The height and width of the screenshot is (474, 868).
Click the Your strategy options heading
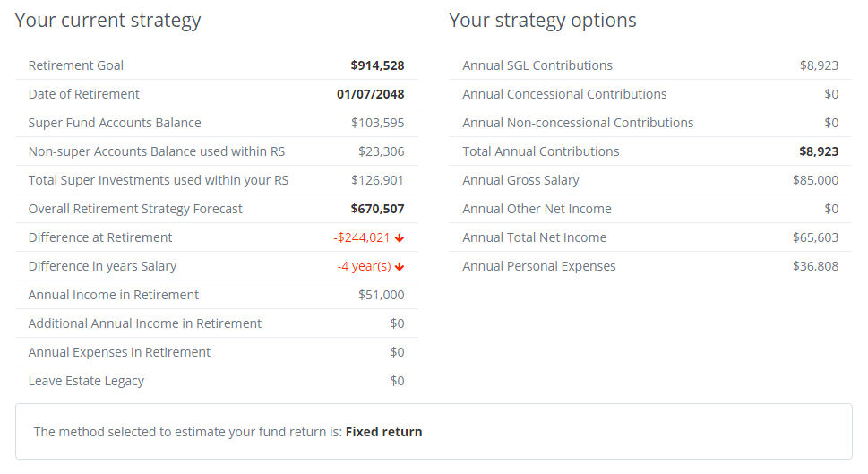[543, 21]
